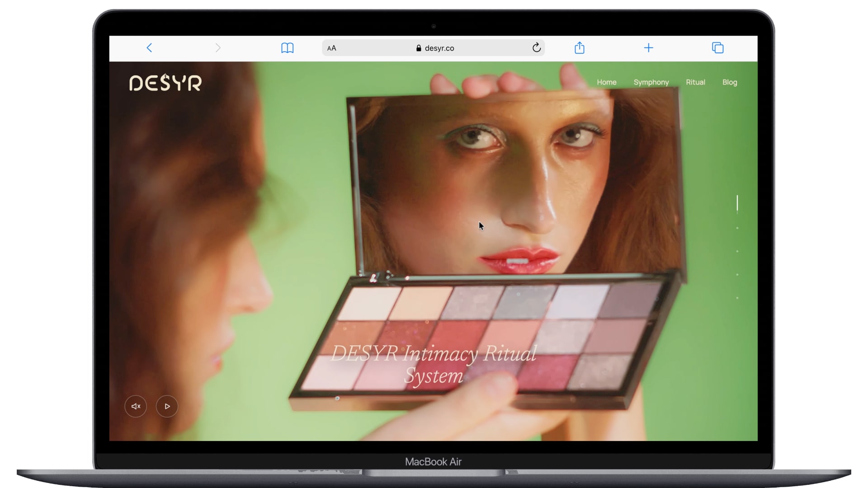The height and width of the screenshot is (488, 868).
Task: Add a new tab with the plus icon
Action: click(x=648, y=48)
